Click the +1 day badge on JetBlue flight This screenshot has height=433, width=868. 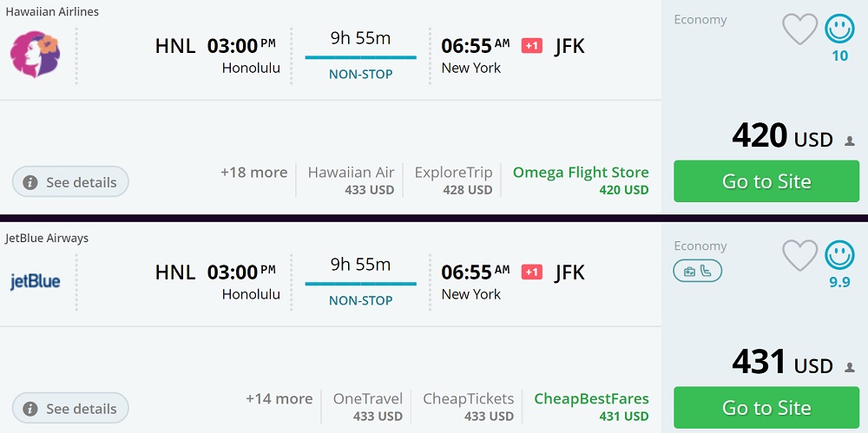tap(531, 272)
